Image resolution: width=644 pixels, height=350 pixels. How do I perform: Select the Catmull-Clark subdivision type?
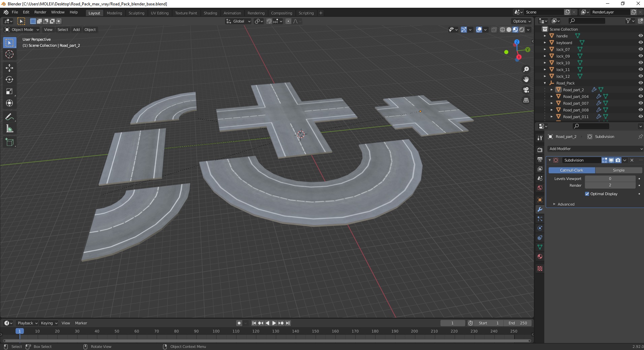(x=572, y=170)
